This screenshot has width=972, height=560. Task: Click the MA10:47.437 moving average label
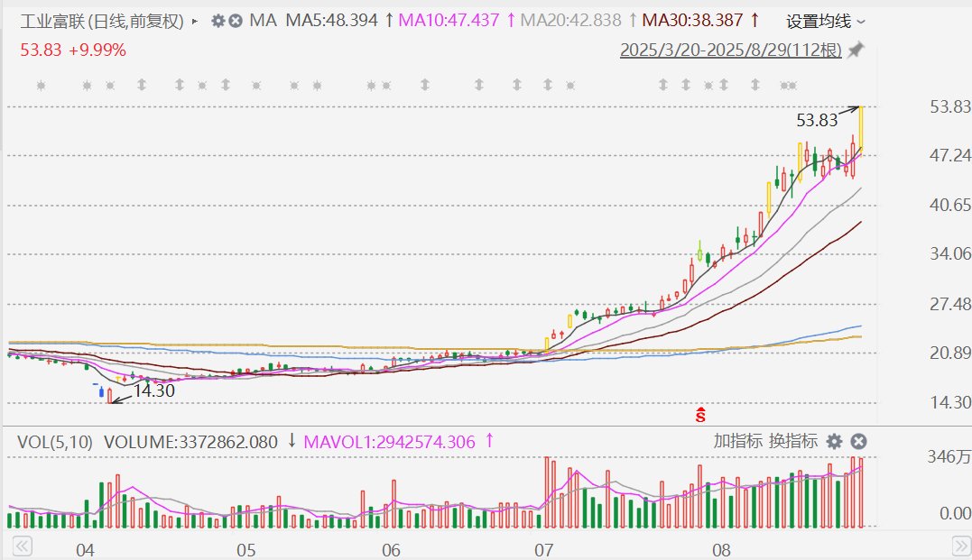click(449, 21)
